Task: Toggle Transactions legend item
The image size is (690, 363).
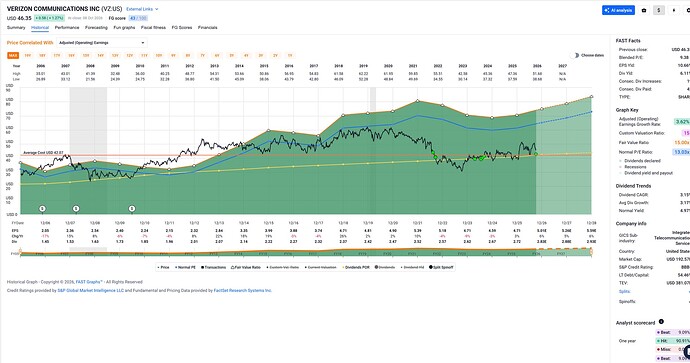Action: click(x=213, y=267)
